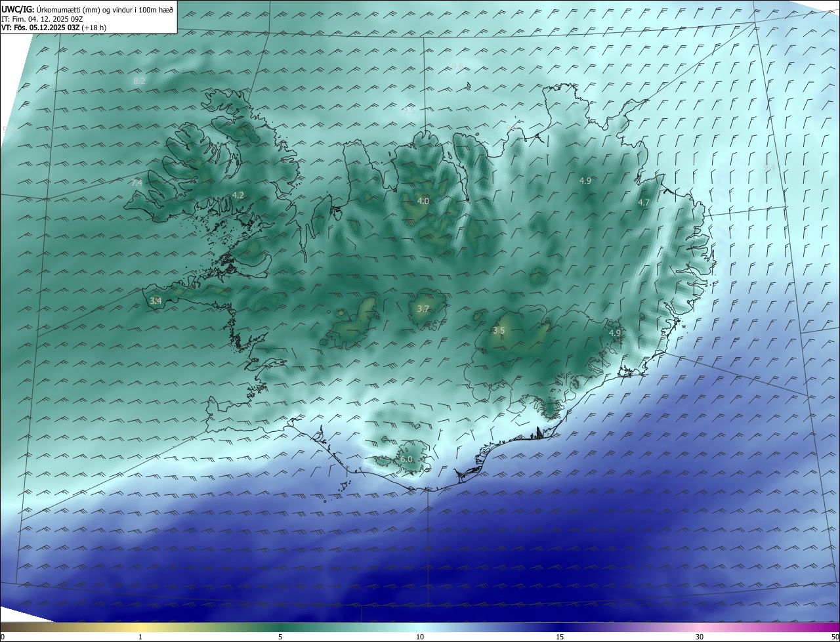Click the 4.9 label beside the 4.7 label

click(x=585, y=181)
